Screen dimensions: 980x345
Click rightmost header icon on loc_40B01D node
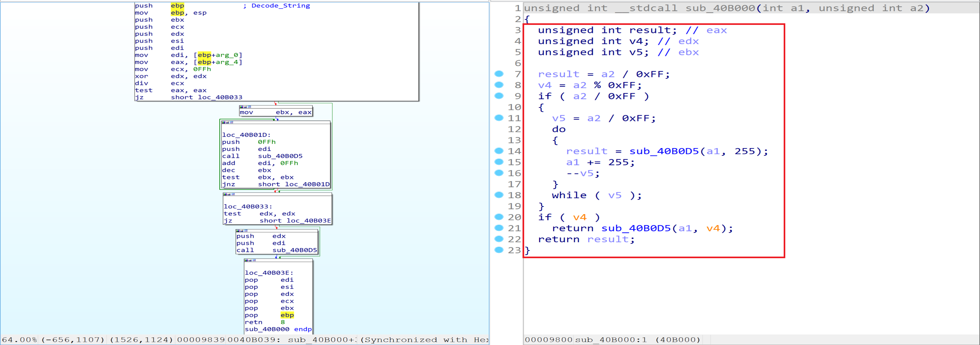pos(231,123)
